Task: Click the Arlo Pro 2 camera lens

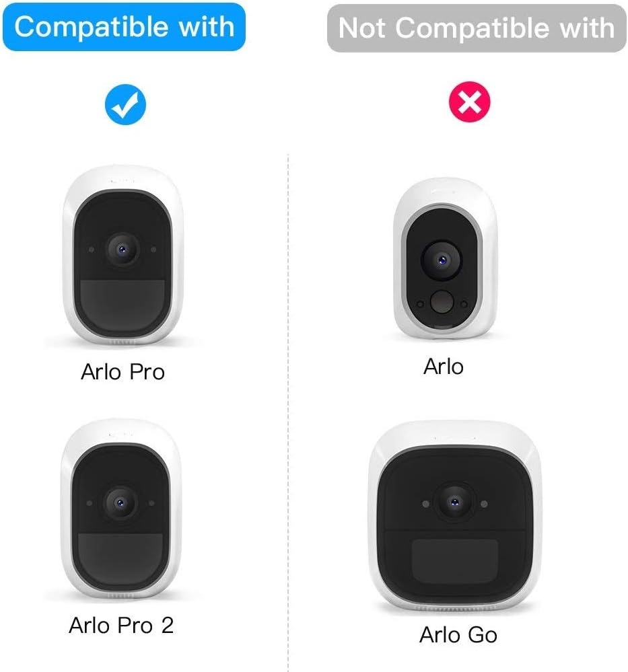Action: [120, 502]
